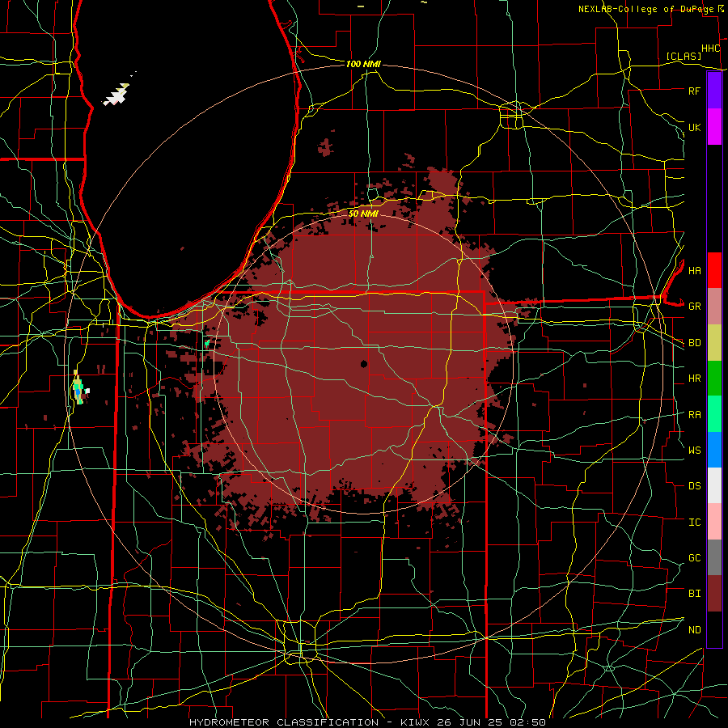Click the ND legend label
Viewport: 728px width, 728px height.
694,630
